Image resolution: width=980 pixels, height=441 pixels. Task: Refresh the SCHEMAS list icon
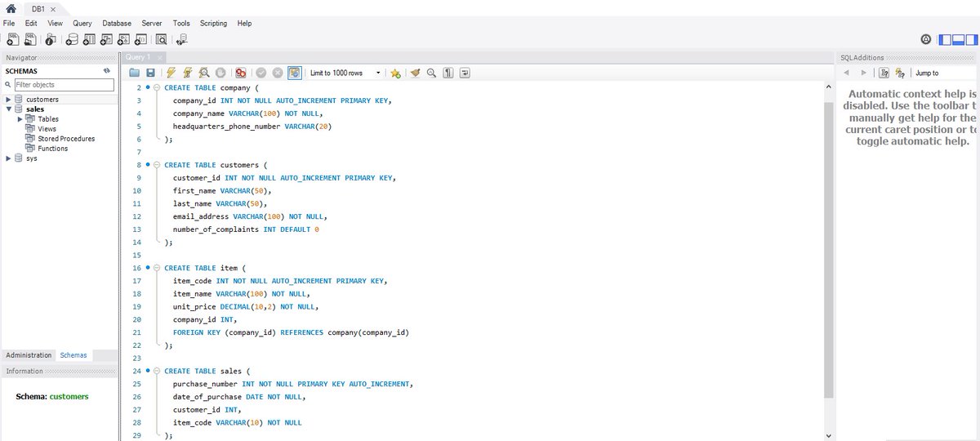point(106,71)
